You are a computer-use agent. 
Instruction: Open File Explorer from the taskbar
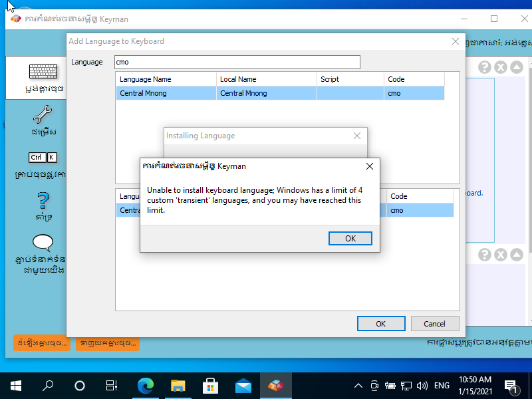[x=178, y=386]
